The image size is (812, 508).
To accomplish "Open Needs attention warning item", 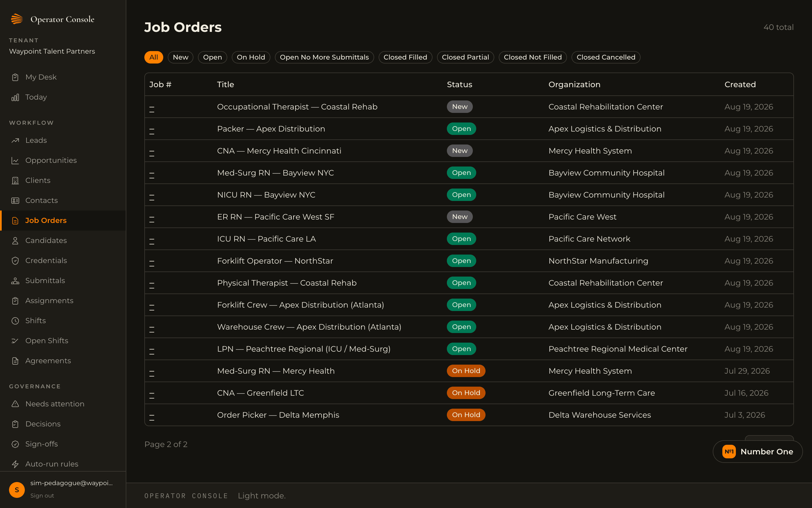I will [x=63, y=404].
